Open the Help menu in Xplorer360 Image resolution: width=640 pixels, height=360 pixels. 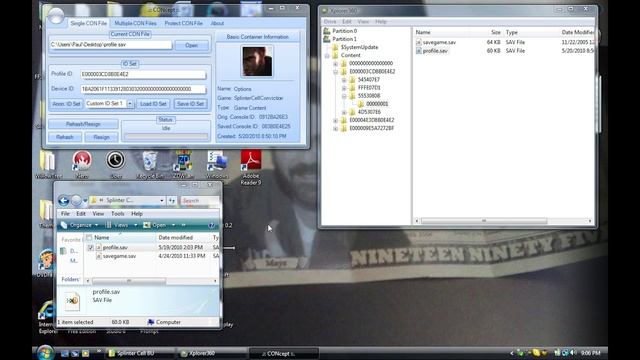pyautogui.click(x=380, y=22)
